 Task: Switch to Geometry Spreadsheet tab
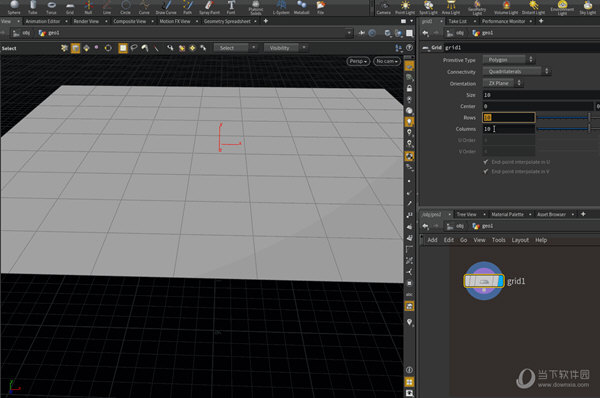pos(227,21)
